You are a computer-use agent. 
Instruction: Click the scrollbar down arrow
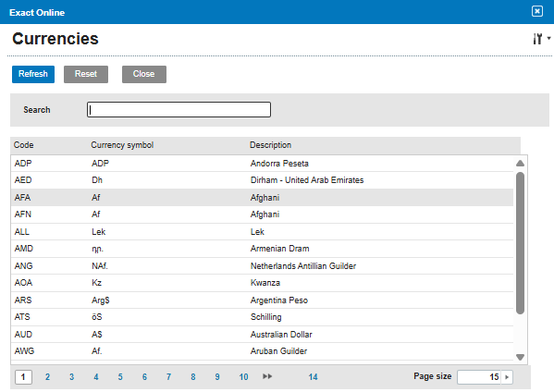pyautogui.click(x=520, y=357)
